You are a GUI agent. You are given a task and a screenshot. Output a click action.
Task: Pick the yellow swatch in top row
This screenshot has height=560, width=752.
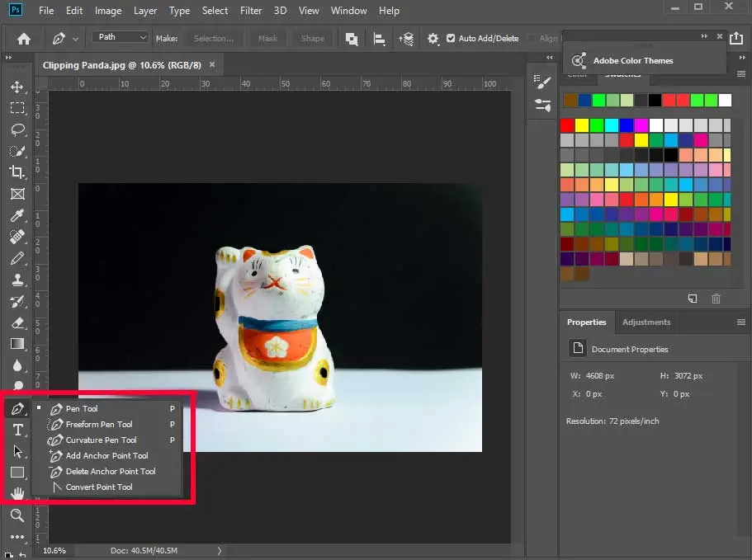tap(582, 125)
